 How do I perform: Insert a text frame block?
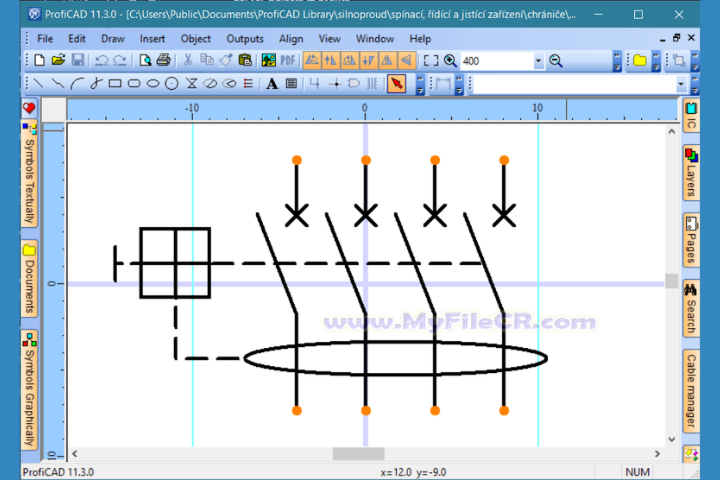point(291,84)
